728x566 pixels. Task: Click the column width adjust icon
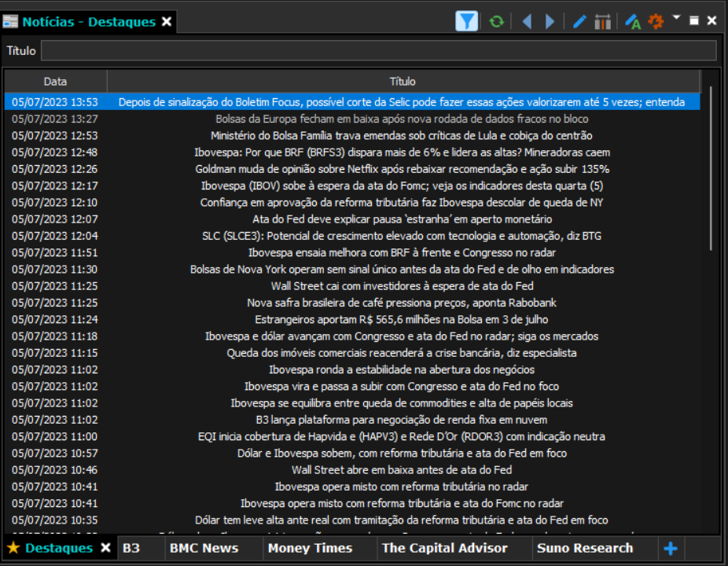603,21
